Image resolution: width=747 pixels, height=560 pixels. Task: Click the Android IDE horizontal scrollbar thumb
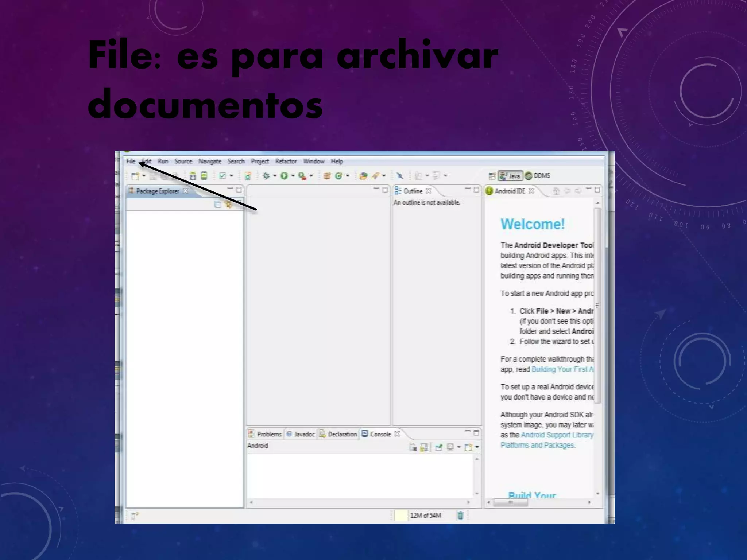point(510,502)
